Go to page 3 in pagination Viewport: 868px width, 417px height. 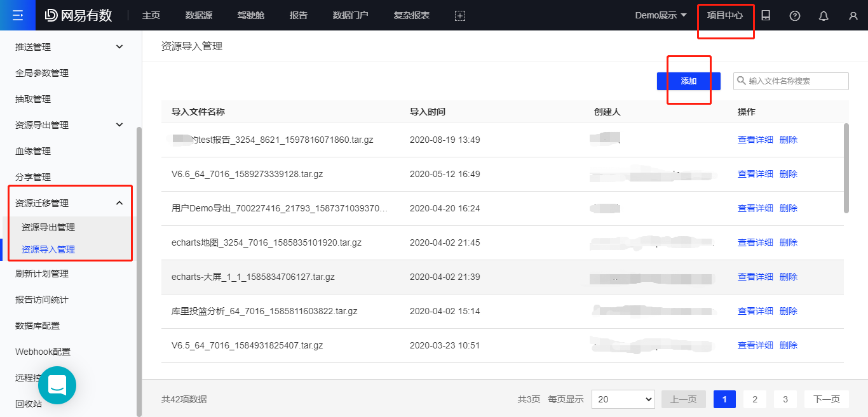785,399
